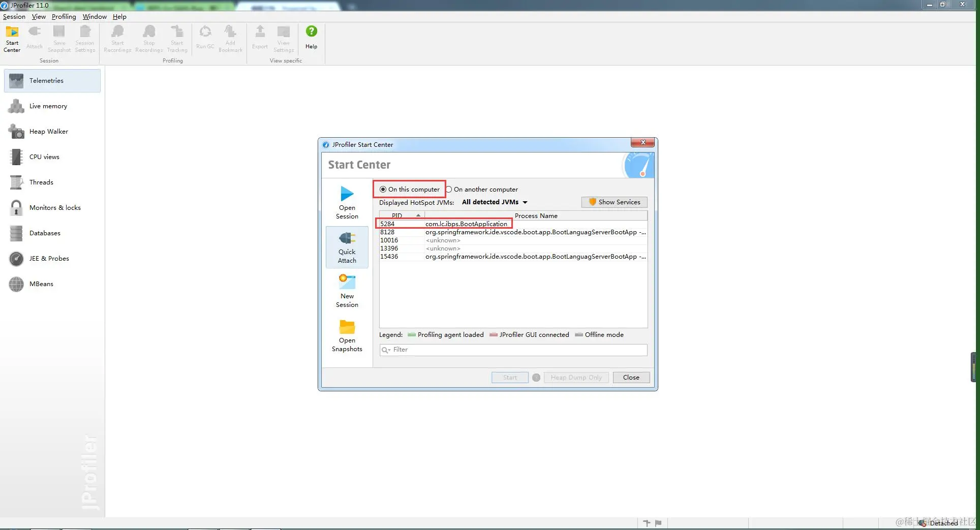Click the Export toolbar icon
Screen dimensions: 980x530
(260, 39)
